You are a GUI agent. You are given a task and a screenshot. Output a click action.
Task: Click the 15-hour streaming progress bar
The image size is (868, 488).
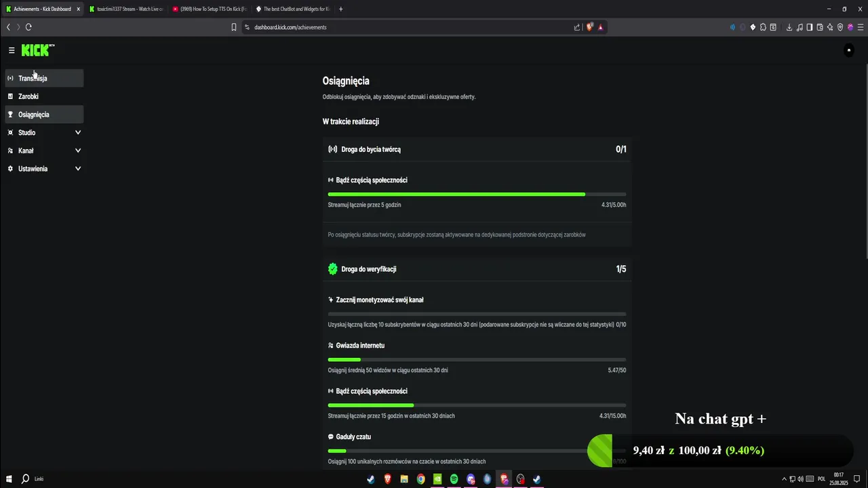click(x=477, y=405)
